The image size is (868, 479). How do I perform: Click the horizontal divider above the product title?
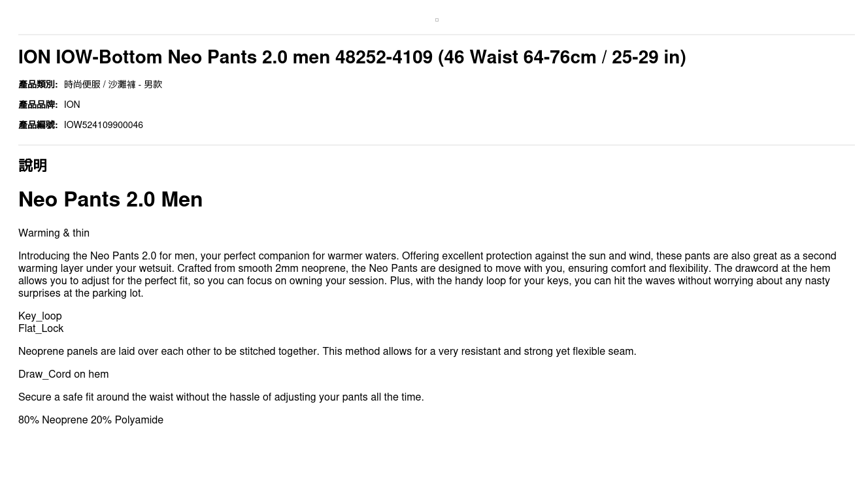[x=437, y=35]
